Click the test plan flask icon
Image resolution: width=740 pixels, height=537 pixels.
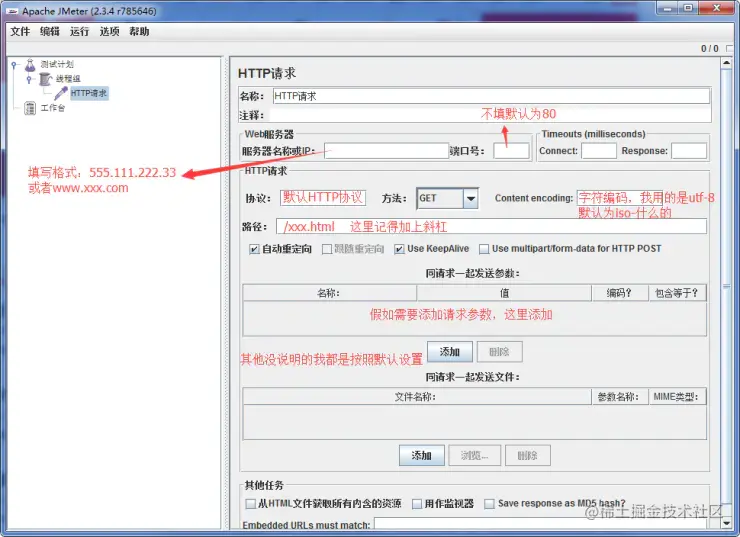(30, 65)
